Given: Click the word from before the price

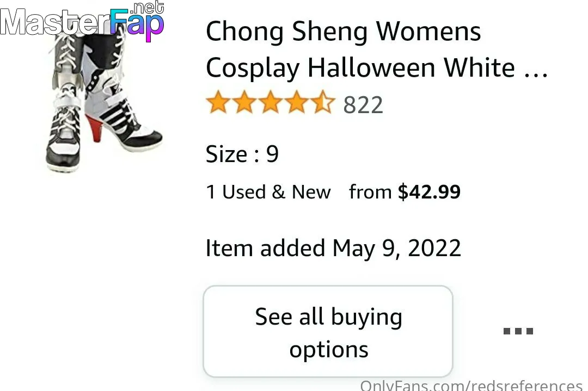Looking at the screenshot, I should (x=370, y=192).
